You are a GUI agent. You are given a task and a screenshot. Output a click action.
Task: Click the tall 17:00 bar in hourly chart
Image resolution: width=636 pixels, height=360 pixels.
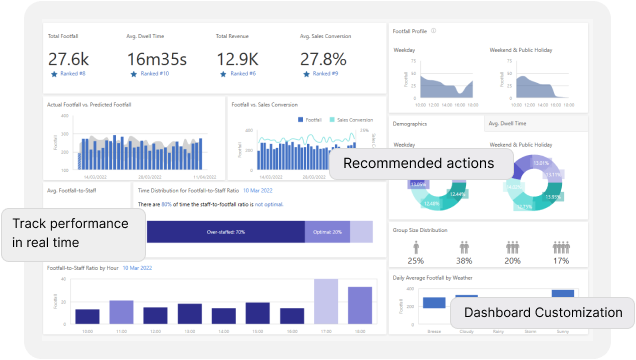326,301
